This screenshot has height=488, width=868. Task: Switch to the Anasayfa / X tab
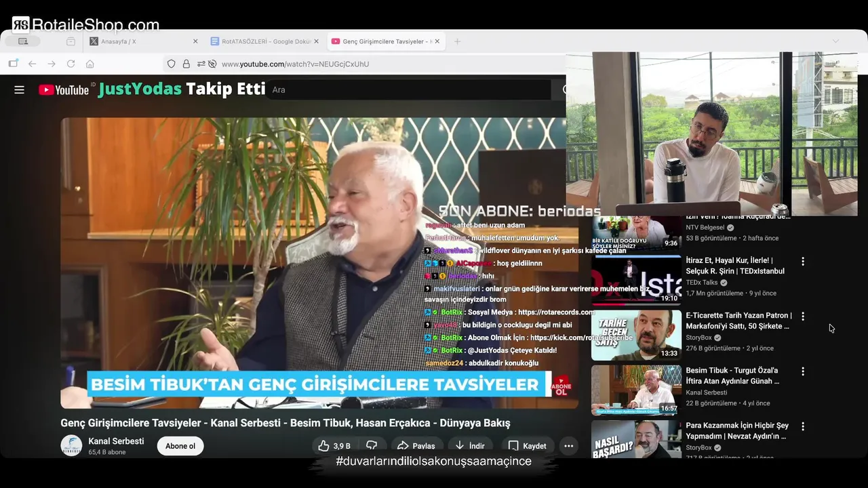[143, 41]
